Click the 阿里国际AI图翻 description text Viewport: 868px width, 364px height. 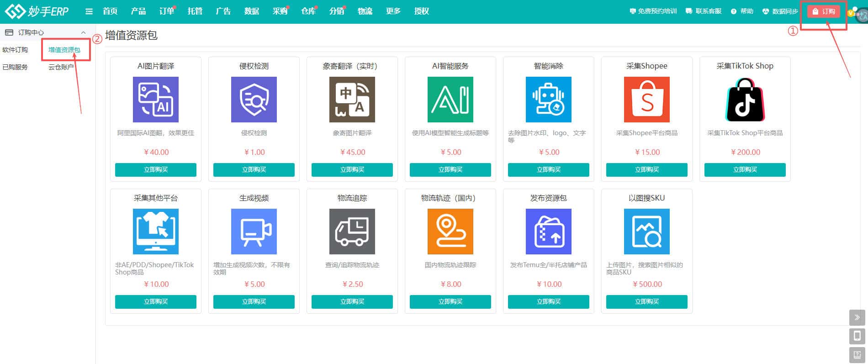tap(156, 133)
